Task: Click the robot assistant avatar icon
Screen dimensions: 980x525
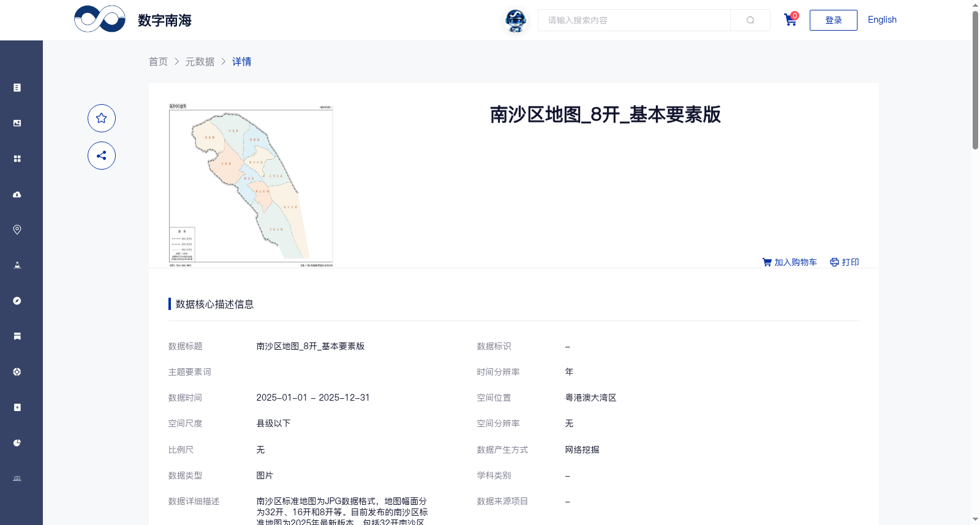Action: (x=516, y=21)
